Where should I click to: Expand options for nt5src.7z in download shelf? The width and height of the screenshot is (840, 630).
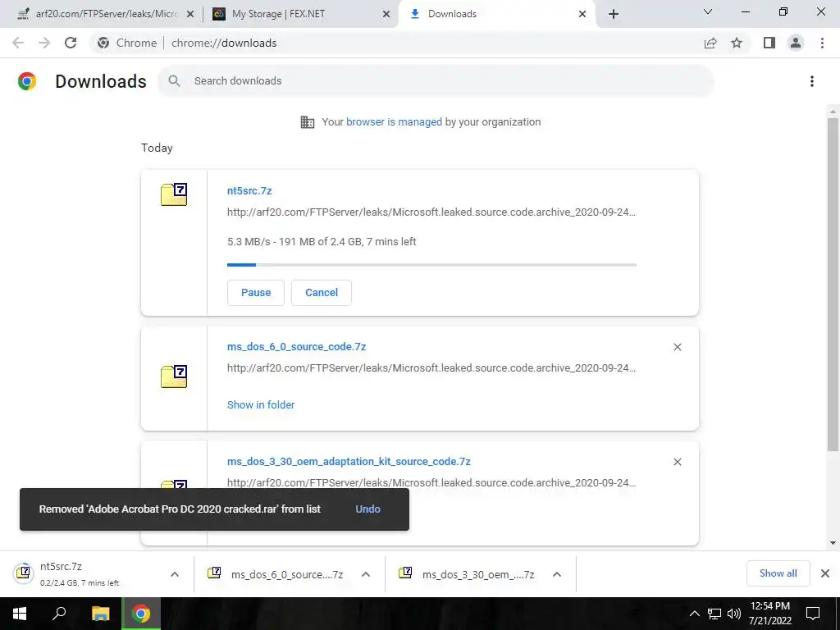175,574
